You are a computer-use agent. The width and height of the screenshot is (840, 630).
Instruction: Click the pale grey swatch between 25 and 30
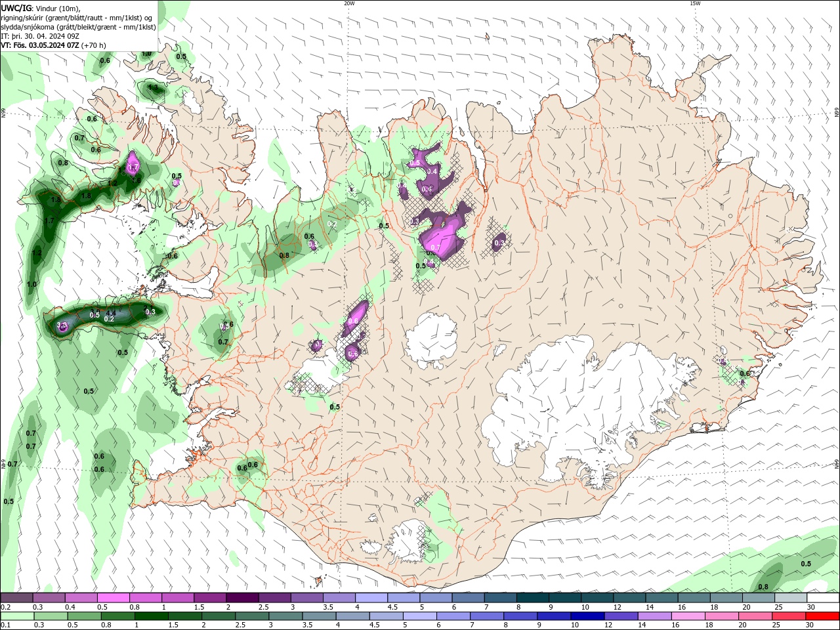(791, 598)
